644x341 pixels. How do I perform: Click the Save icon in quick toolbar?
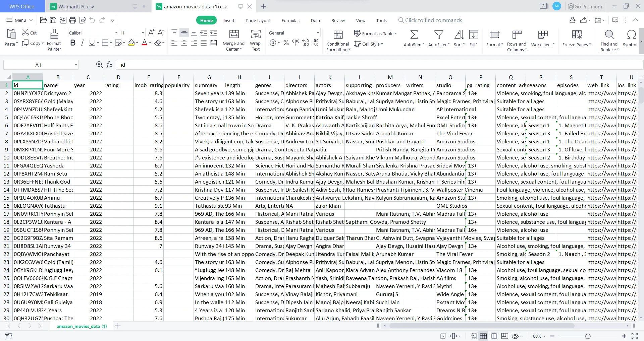(x=53, y=20)
